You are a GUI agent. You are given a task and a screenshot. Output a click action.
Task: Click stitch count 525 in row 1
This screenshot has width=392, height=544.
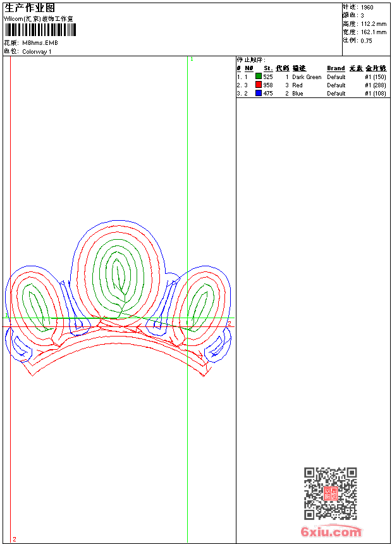(x=268, y=77)
